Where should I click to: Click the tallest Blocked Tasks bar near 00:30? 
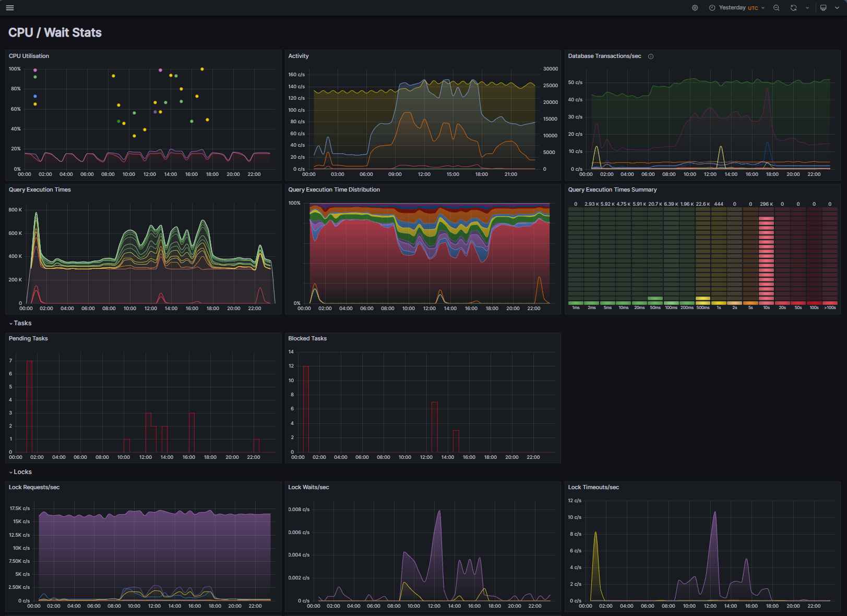coord(306,409)
